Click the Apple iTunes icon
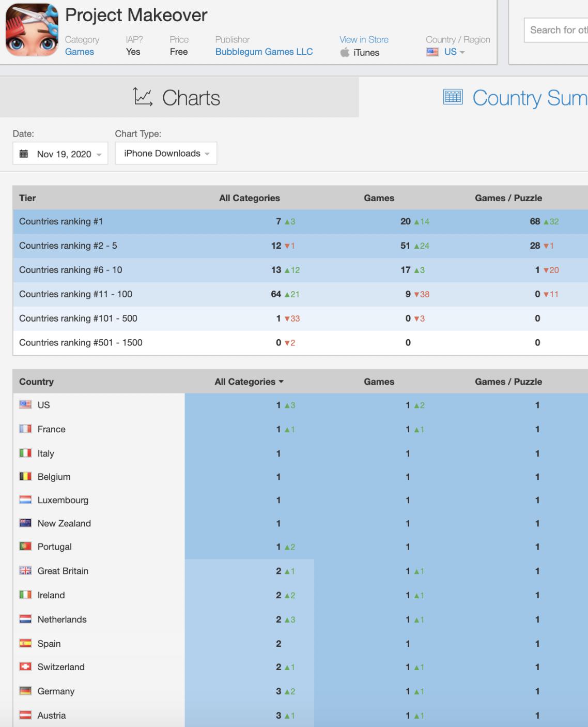Viewport: 588px width, 727px height. pyautogui.click(x=345, y=52)
